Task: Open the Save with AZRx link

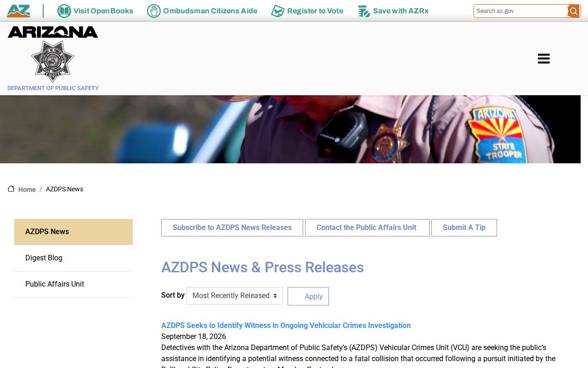Action: pos(401,11)
